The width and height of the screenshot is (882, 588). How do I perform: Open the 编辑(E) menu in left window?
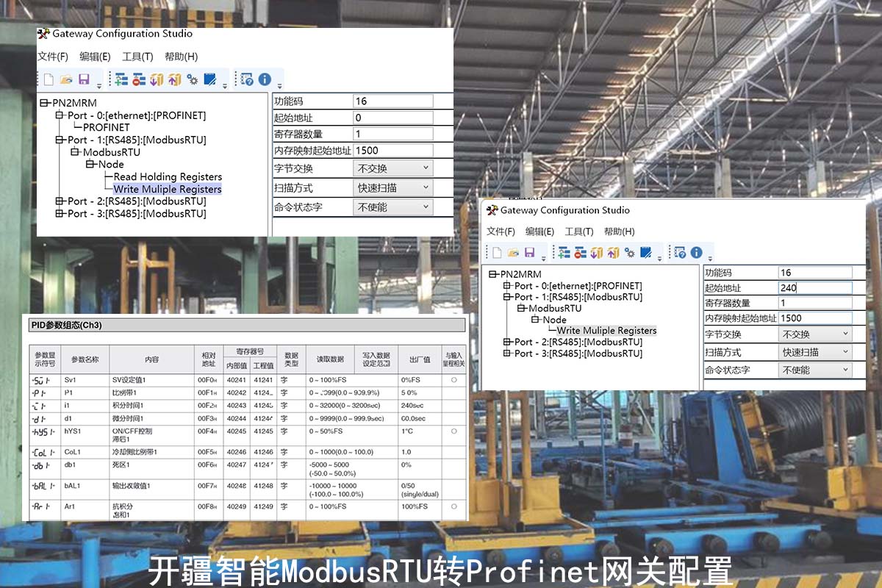coord(95,57)
